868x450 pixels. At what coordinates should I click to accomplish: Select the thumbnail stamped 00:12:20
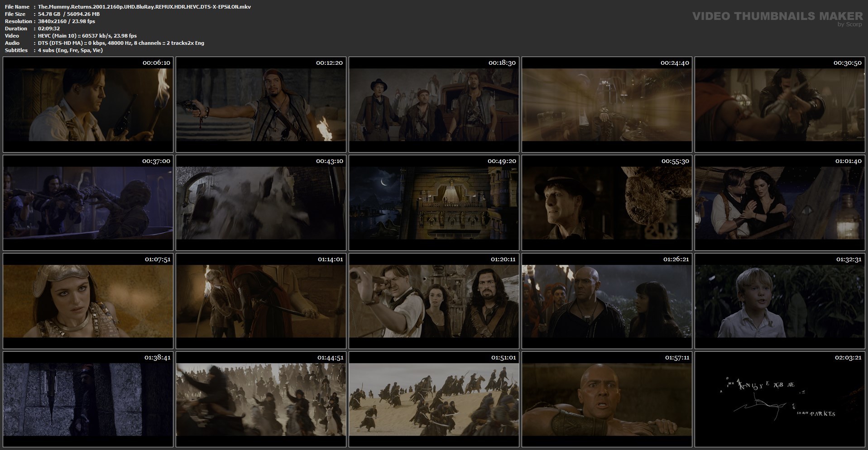261,105
